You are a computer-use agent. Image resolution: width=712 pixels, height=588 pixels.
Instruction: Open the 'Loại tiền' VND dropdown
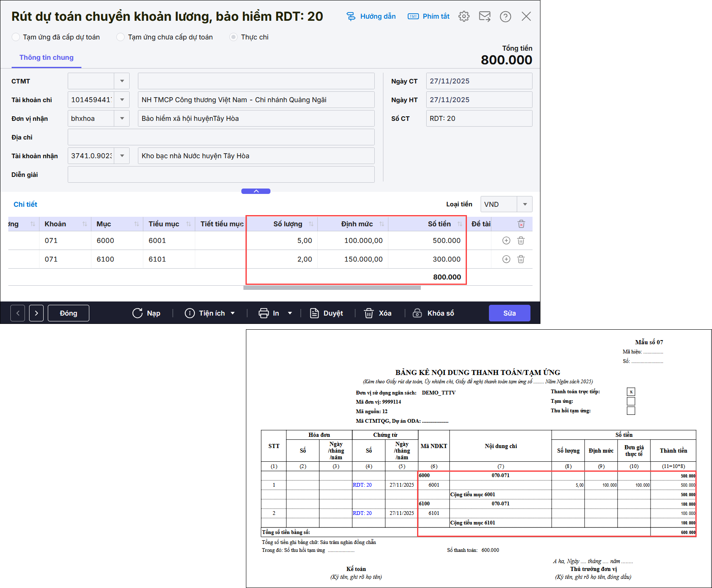[x=525, y=204]
